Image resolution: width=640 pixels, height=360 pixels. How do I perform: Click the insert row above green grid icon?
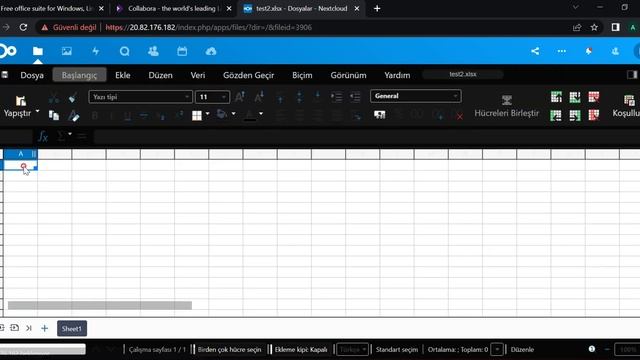[556, 97]
